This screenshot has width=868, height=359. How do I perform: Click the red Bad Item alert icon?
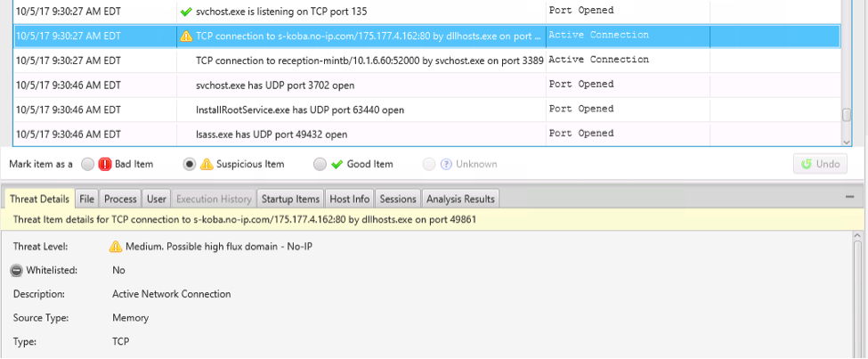coord(104,164)
